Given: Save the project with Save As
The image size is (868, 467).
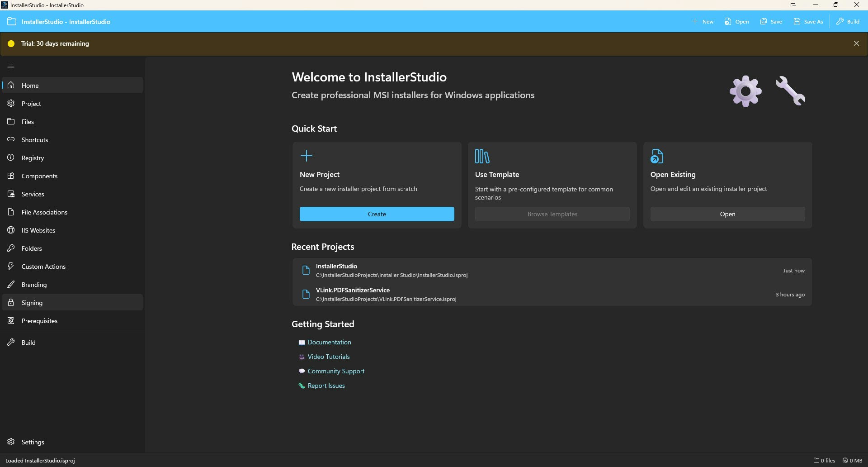Looking at the screenshot, I should 808,21.
